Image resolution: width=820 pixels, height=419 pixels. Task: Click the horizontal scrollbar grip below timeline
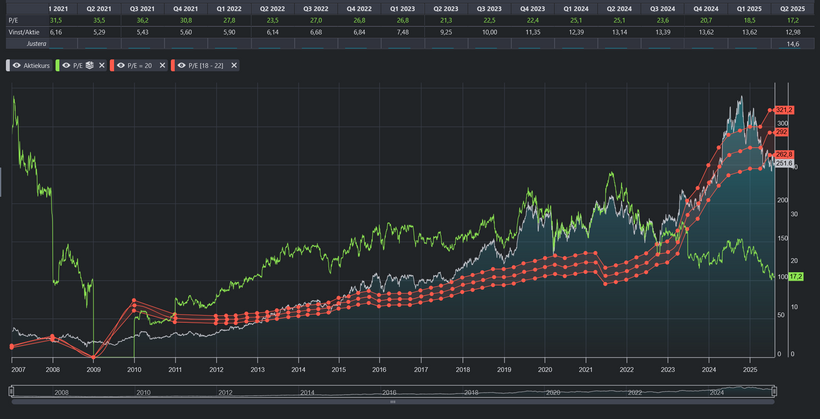click(x=393, y=401)
